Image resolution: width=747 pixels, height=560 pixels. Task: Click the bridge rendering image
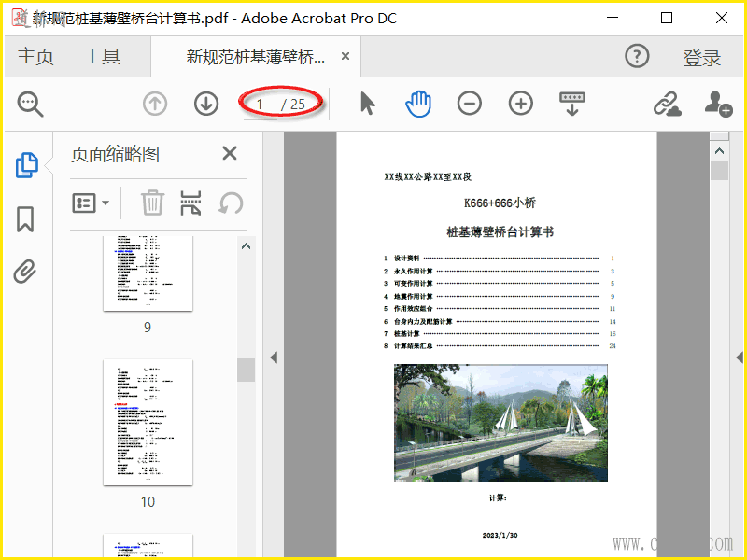(x=500, y=423)
